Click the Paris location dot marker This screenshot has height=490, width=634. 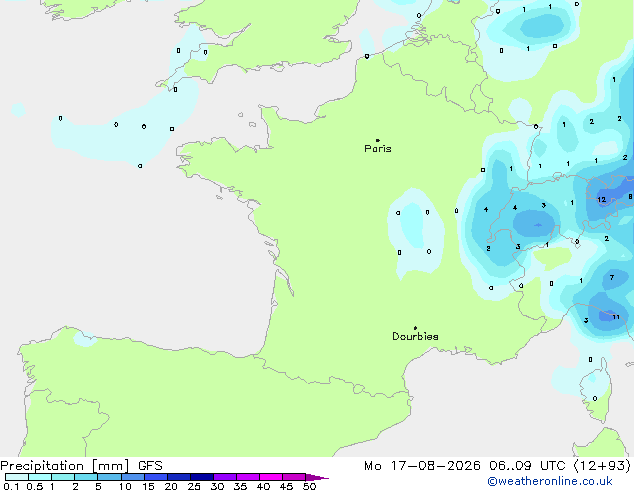[378, 140]
